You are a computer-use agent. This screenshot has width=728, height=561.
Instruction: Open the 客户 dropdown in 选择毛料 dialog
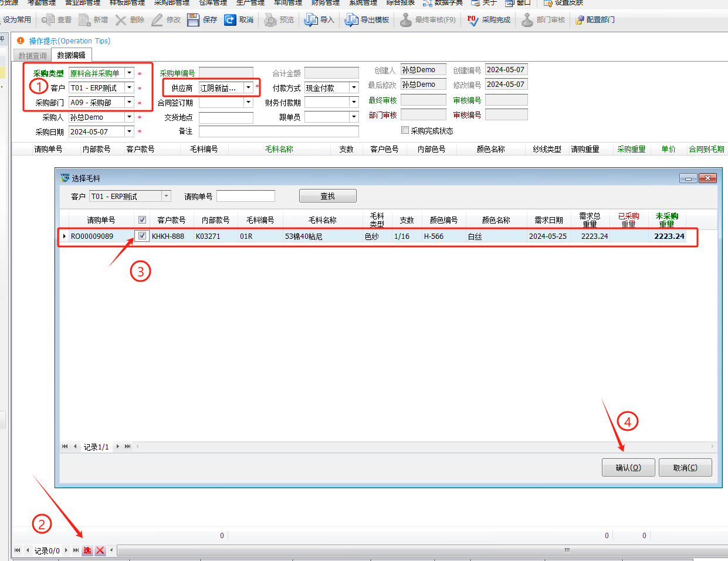(167, 196)
